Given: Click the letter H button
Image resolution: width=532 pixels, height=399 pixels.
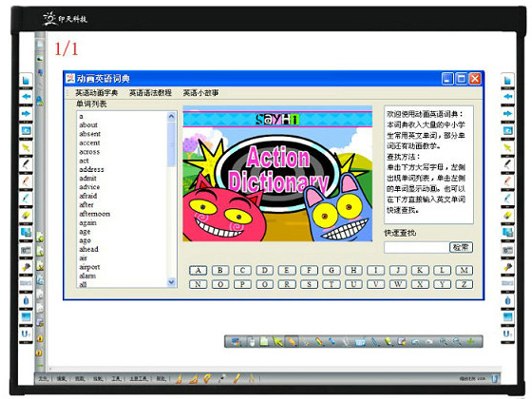Looking at the screenshot, I should [x=353, y=271].
